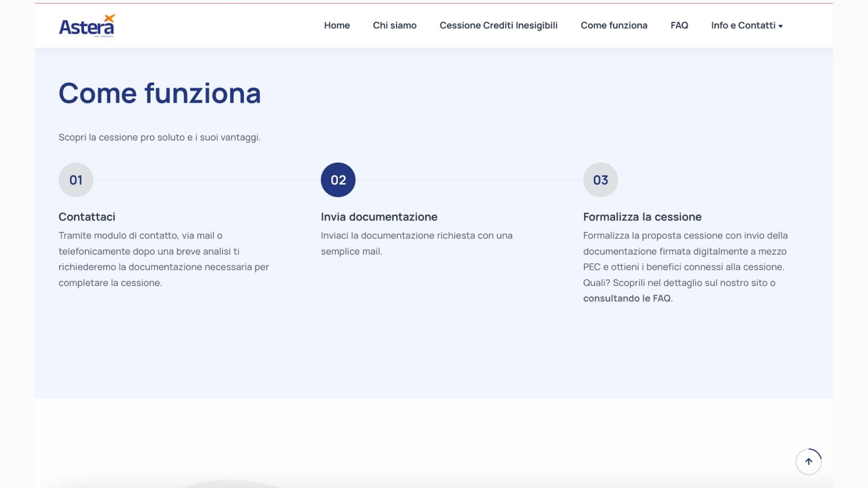Click the Invia documentazione heading
Screen dimensions: 868x488
(379, 217)
